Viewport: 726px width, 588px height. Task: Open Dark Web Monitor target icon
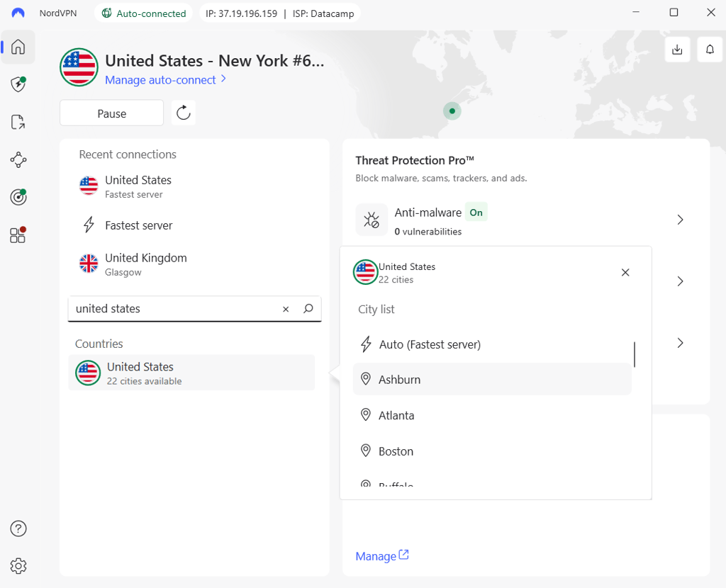point(18,197)
